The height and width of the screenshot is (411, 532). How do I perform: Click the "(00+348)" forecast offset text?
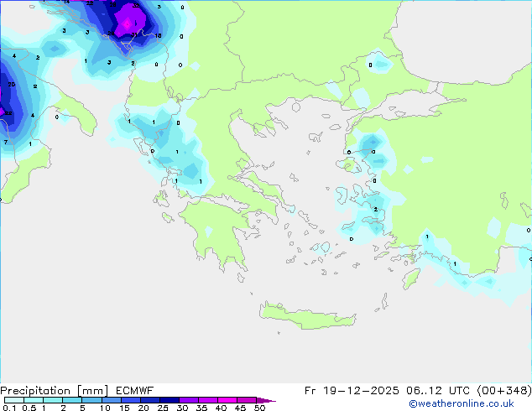click(x=504, y=391)
